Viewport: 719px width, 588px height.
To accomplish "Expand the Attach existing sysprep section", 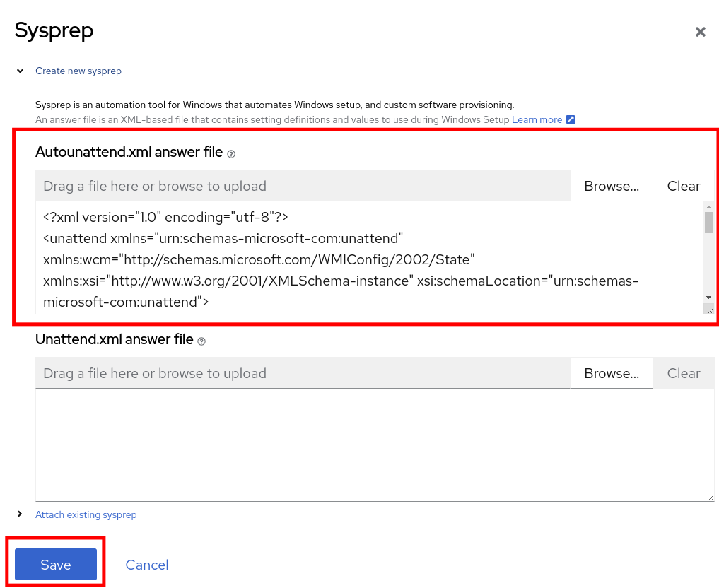I will pyautogui.click(x=20, y=514).
